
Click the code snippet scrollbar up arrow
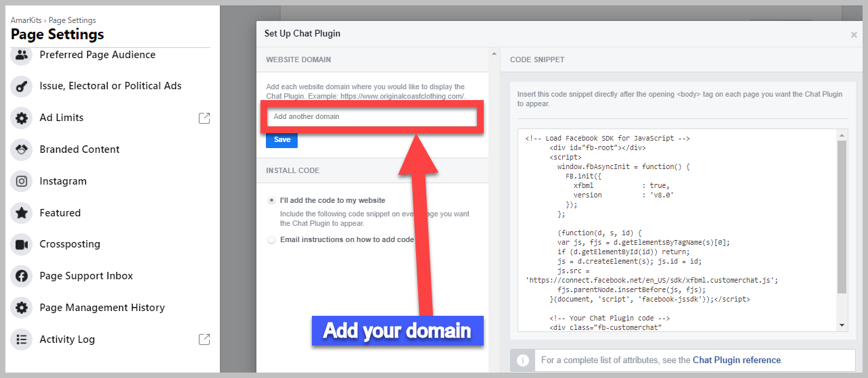tap(842, 135)
